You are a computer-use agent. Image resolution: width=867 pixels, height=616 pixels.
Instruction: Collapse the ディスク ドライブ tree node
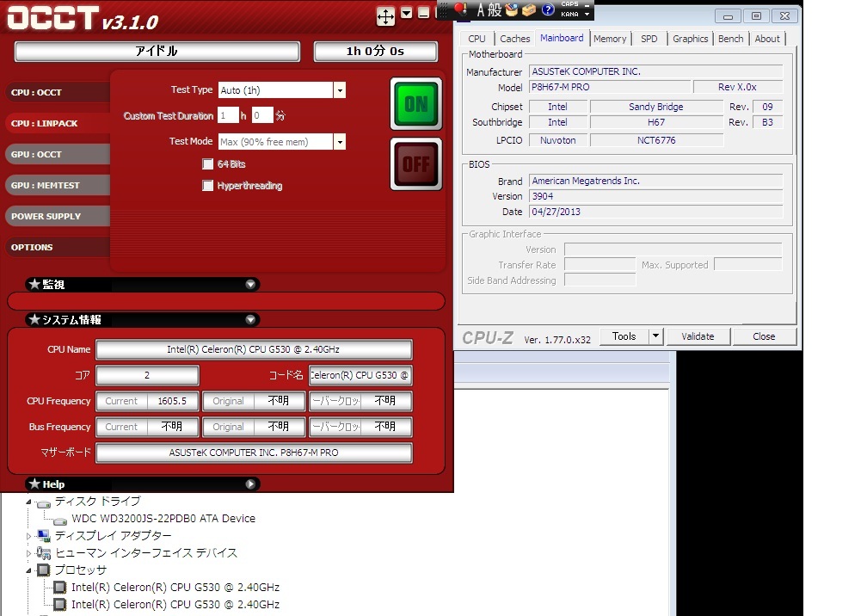point(28,502)
